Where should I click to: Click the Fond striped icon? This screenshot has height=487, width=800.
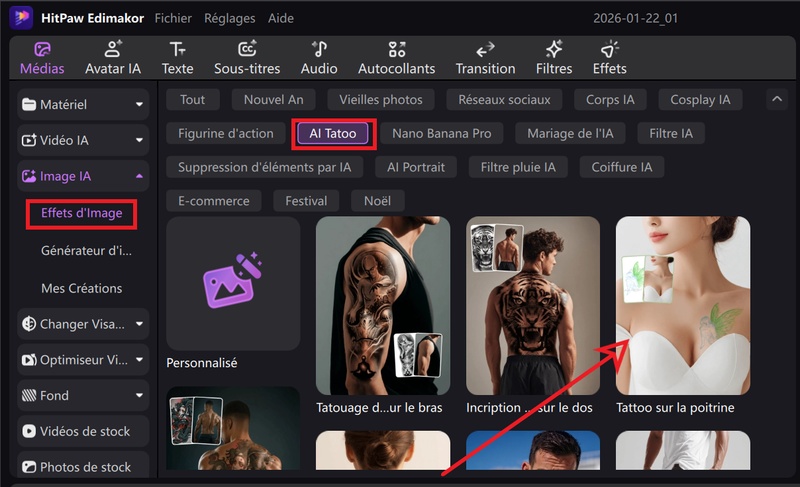29,395
